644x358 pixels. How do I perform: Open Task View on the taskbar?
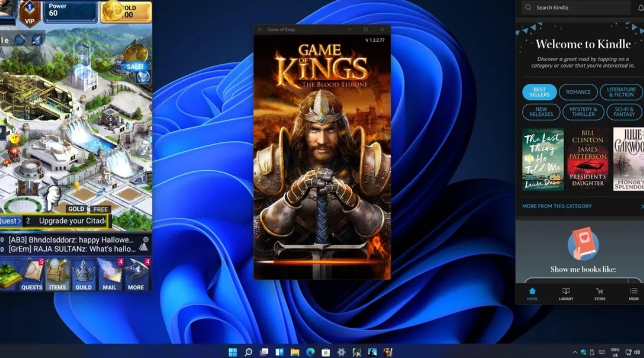[264, 352]
